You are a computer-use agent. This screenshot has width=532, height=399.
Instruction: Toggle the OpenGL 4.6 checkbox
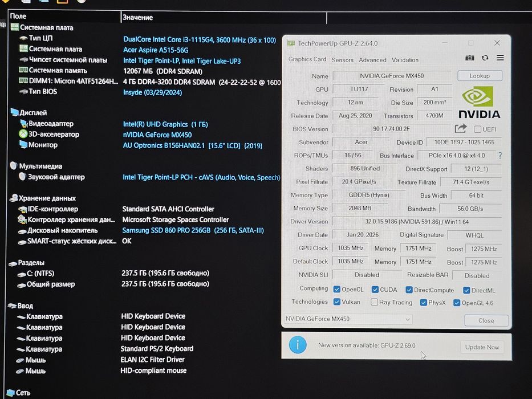point(457,303)
